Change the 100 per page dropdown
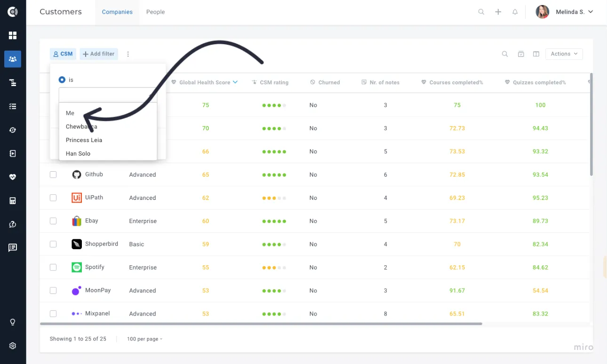Image resolution: width=607 pixels, height=364 pixels. pos(144,339)
